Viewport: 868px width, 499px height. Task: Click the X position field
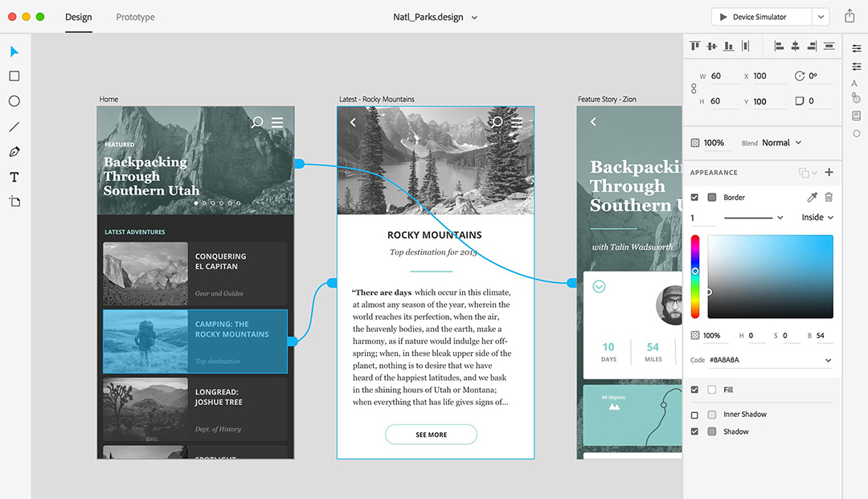click(769, 76)
